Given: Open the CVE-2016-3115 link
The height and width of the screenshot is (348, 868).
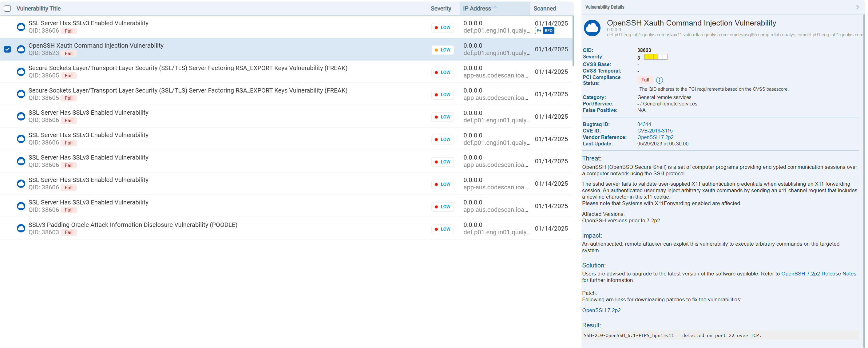Looking at the screenshot, I should (655, 131).
